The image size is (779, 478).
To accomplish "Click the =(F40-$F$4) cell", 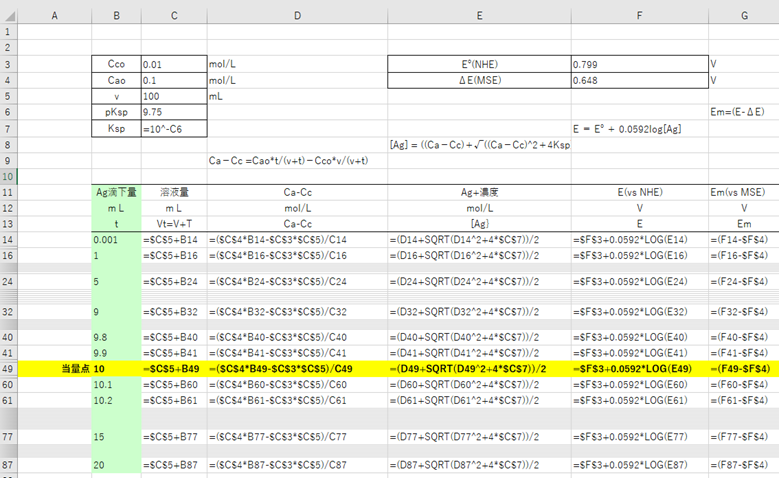I will pos(744,337).
